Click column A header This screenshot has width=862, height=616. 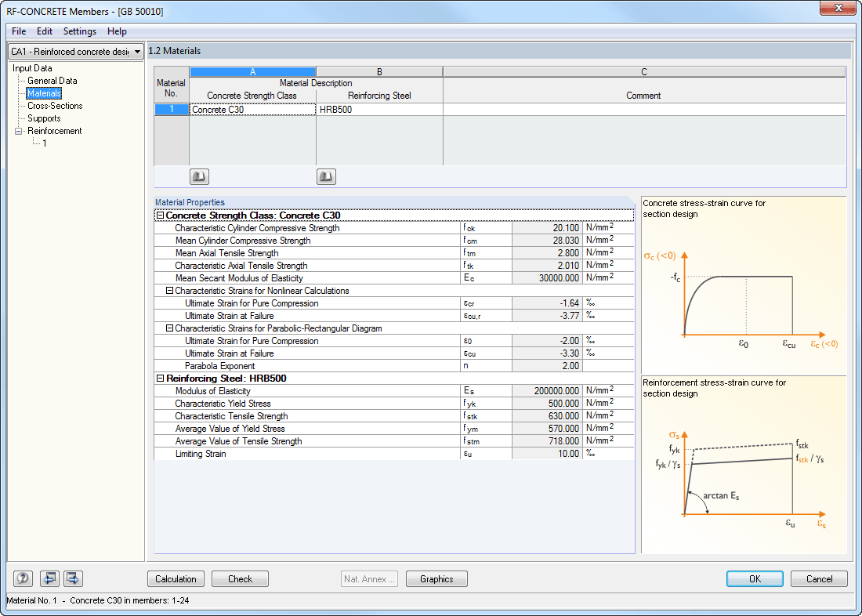click(x=253, y=71)
